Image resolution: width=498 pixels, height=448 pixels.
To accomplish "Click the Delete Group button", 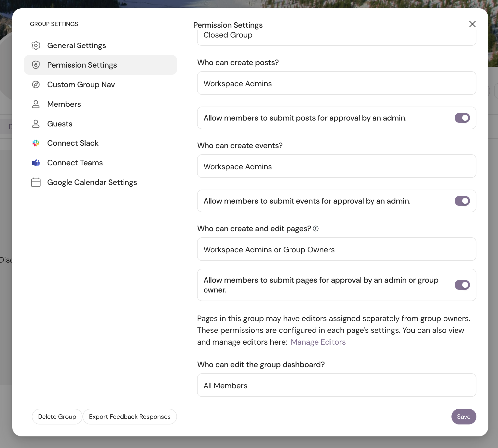I will tap(57, 417).
